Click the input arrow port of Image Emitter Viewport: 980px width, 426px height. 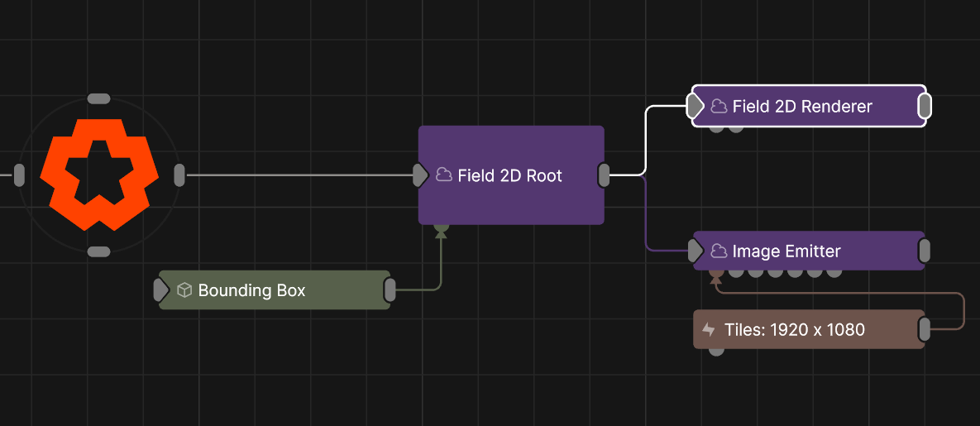(x=696, y=251)
